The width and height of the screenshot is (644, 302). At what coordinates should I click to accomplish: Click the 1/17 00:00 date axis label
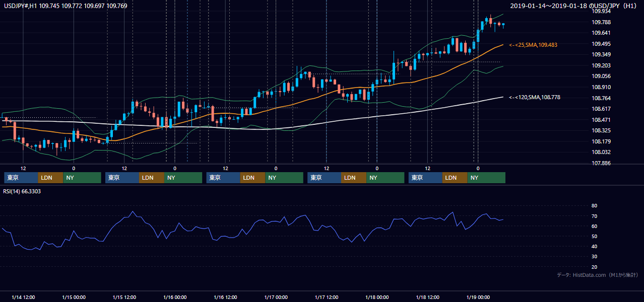pos(276,297)
